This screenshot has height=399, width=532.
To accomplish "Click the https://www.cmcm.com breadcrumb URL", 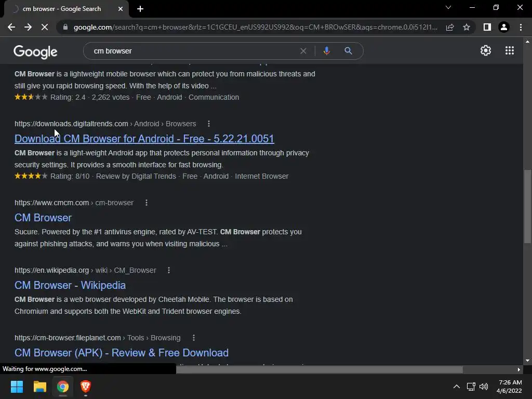I will tap(51, 203).
